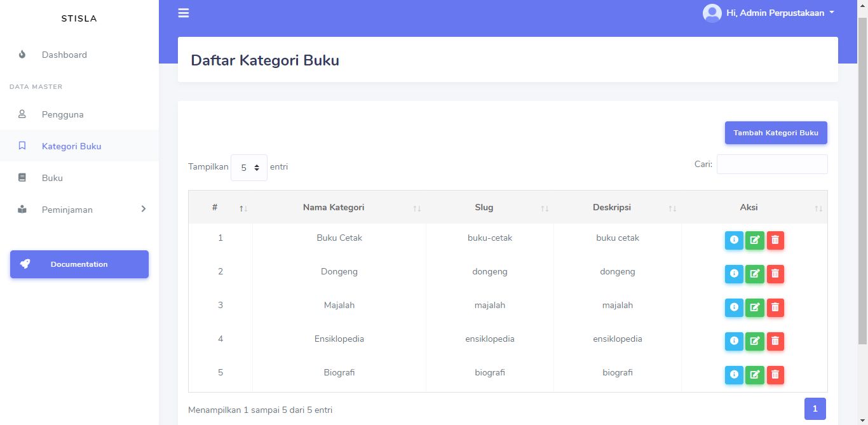Image resolution: width=868 pixels, height=425 pixels.
Task: Click the delete icon for Biografi
Action: (775, 375)
